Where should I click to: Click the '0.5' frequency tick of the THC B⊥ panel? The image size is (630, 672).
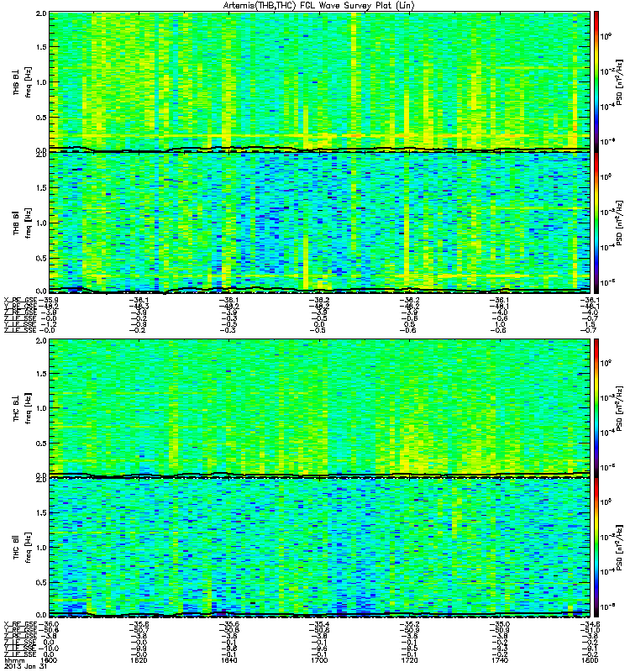tap(41, 444)
